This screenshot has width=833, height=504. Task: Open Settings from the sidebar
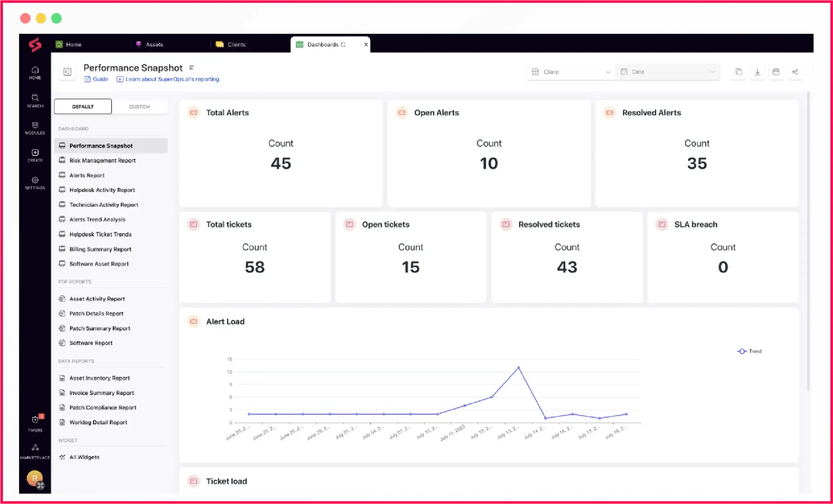click(35, 182)
